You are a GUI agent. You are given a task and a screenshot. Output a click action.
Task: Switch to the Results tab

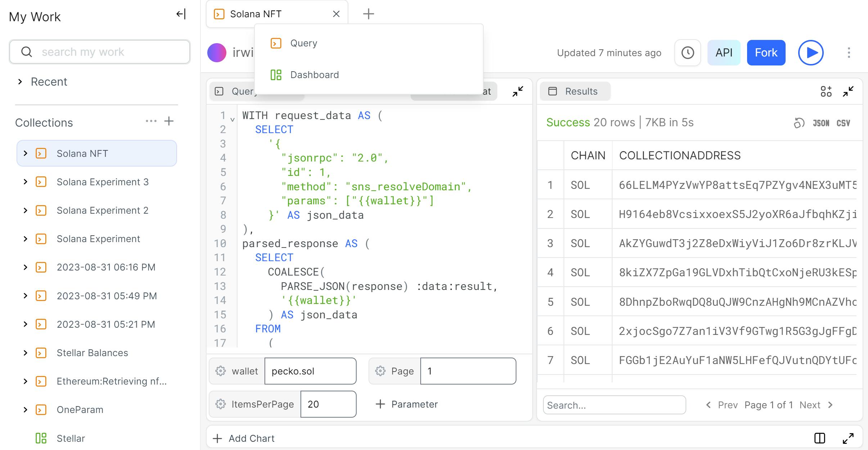pyautogui.click(x=575, y=91)
